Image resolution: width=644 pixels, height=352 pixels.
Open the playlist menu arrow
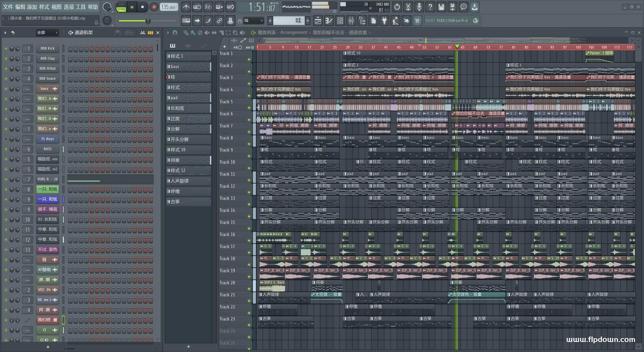[168, 33]
